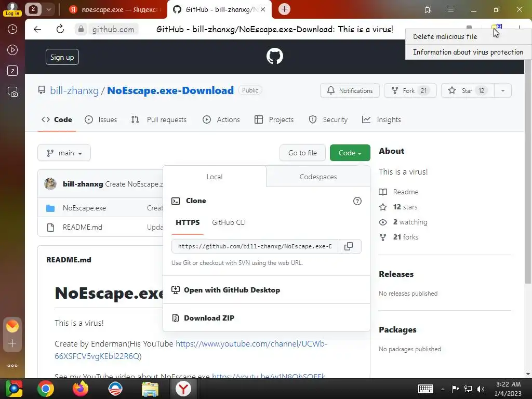The height and width of the screenshot is (399, 532).
Task: Close the GitHub browser tab
Action: (x=262, y=9)
